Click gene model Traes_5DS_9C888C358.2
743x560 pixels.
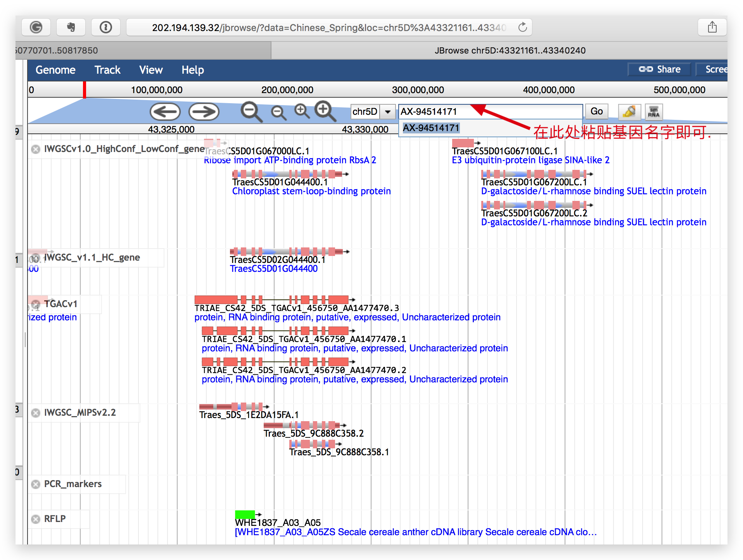314,434
